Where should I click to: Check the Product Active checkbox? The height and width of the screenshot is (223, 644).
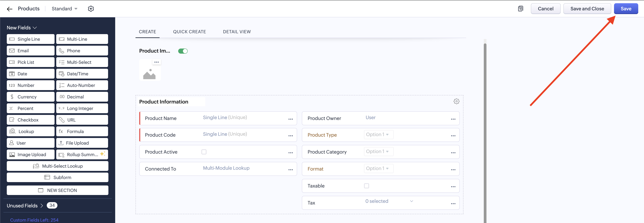204,152
